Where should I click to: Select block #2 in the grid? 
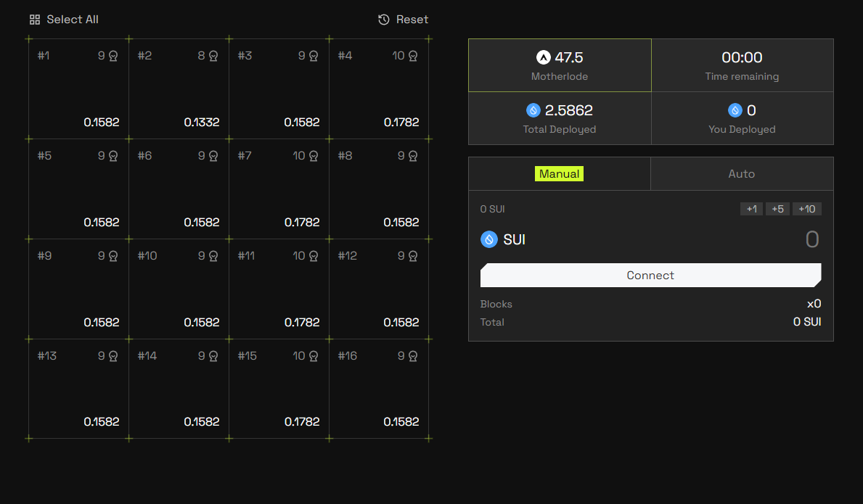click(x=179, y=89)
